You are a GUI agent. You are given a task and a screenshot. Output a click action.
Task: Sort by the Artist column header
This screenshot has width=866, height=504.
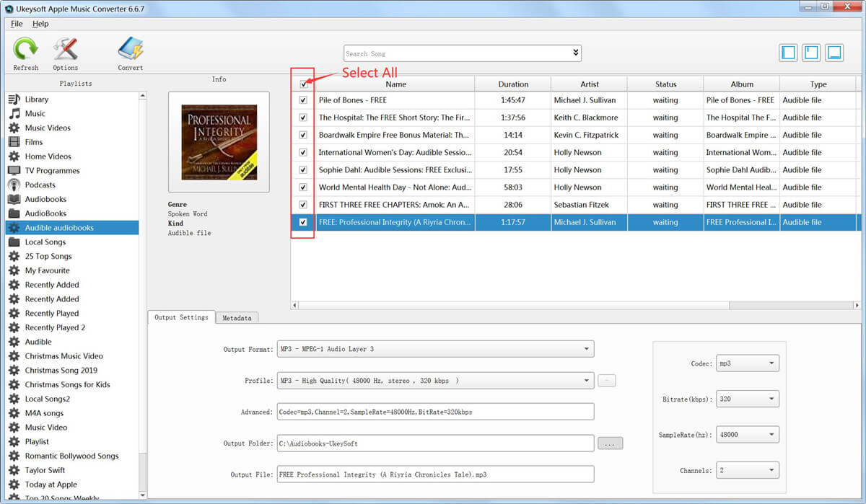pos(590,84)
